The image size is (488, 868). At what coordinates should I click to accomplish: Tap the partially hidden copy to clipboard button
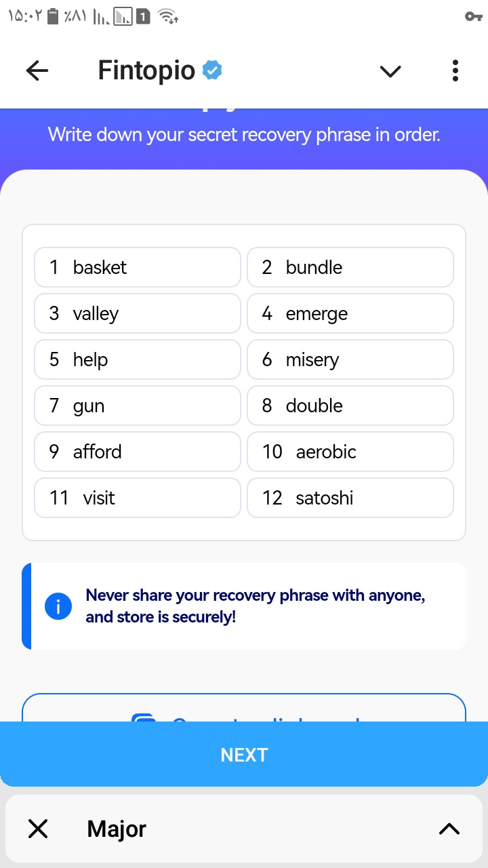[244, 709]
